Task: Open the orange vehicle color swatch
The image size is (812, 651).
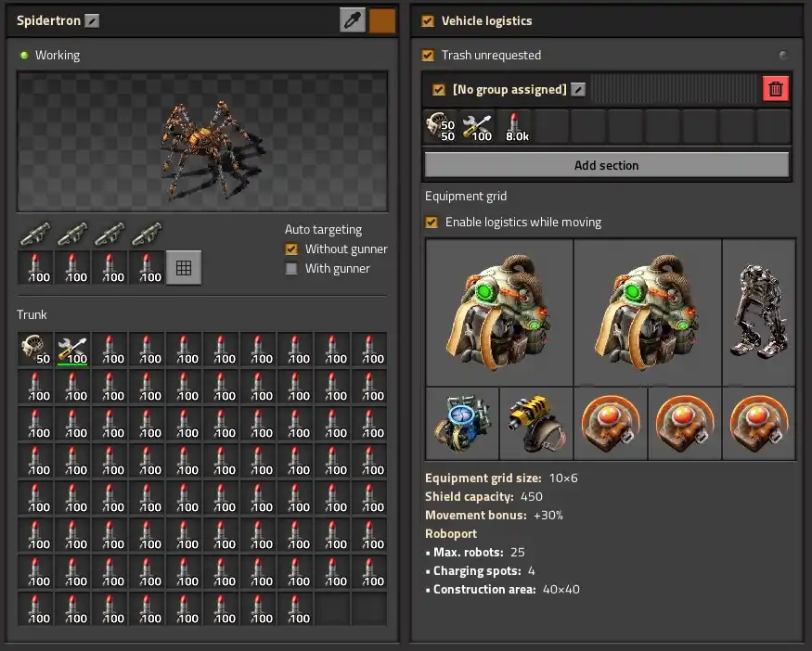Action: [382, 20]
